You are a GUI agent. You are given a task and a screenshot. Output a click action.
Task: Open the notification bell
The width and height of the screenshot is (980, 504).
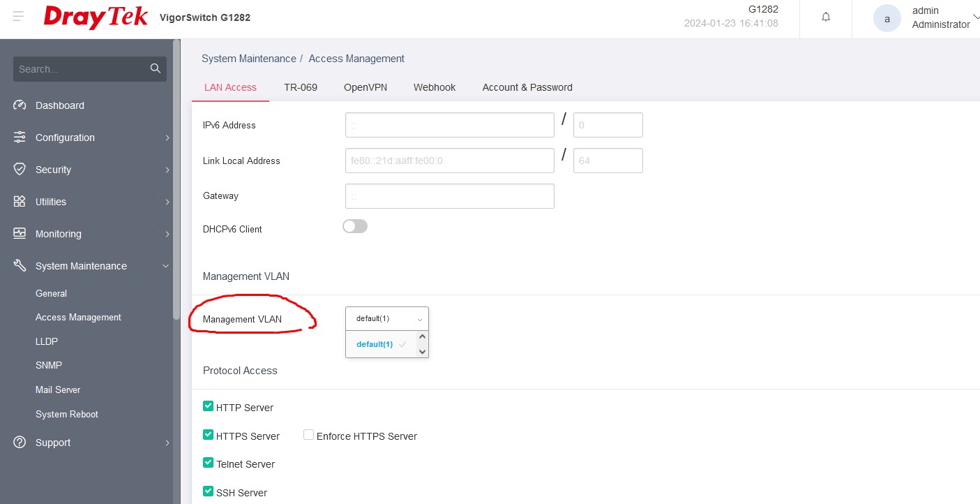click(x=826, y=17)
